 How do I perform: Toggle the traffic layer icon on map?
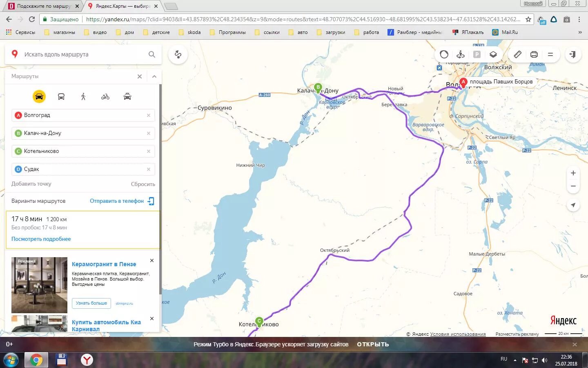click(x=444, y=54)
